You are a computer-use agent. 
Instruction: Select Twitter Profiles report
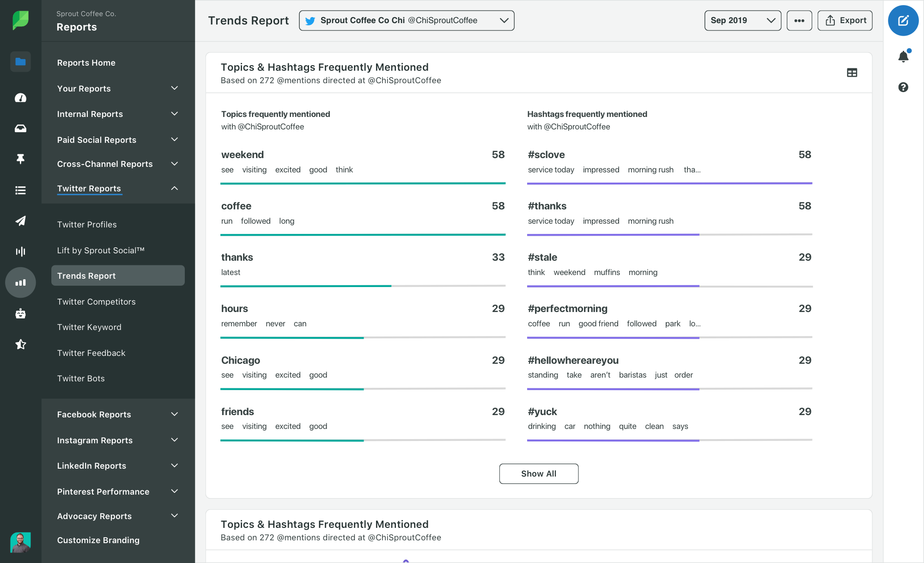click(86, 224)
